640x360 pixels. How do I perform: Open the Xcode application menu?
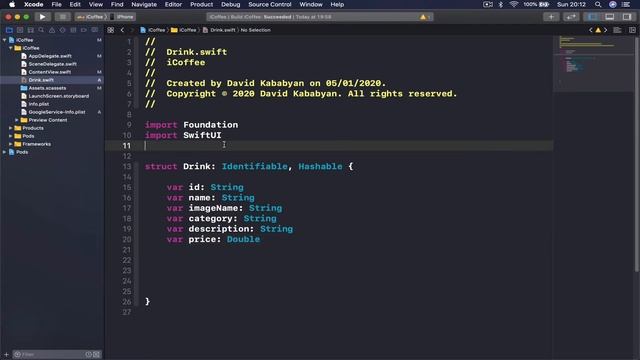33,4
